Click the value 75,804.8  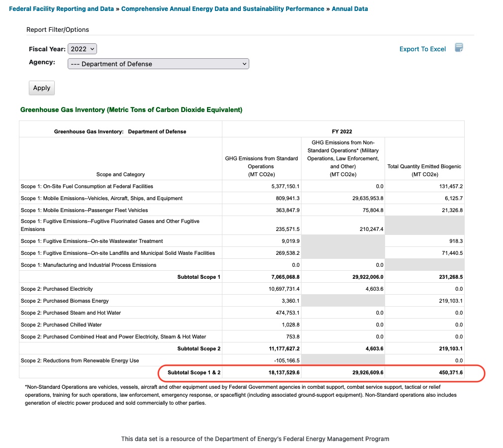pos(373,210)
